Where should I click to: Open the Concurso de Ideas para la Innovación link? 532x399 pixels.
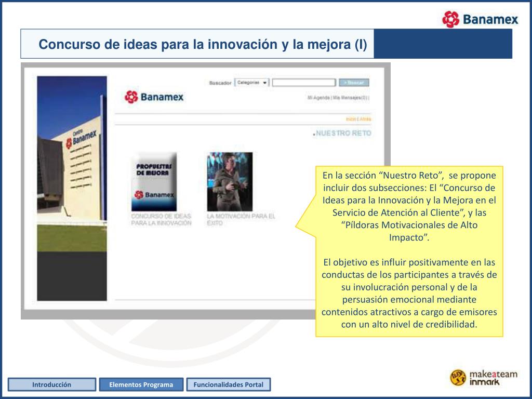tap(161, 220)
